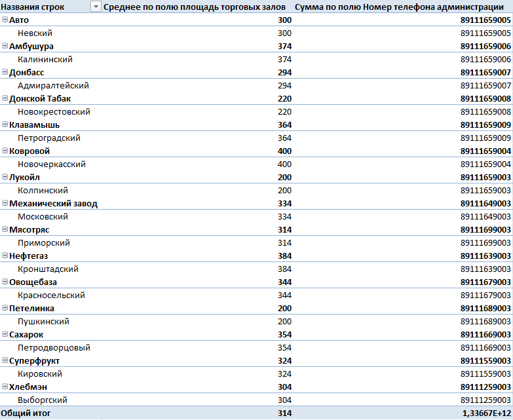This screenshot has height=420, width=513.
Task: Select the Приморский row label
Action: pos(44,242)
